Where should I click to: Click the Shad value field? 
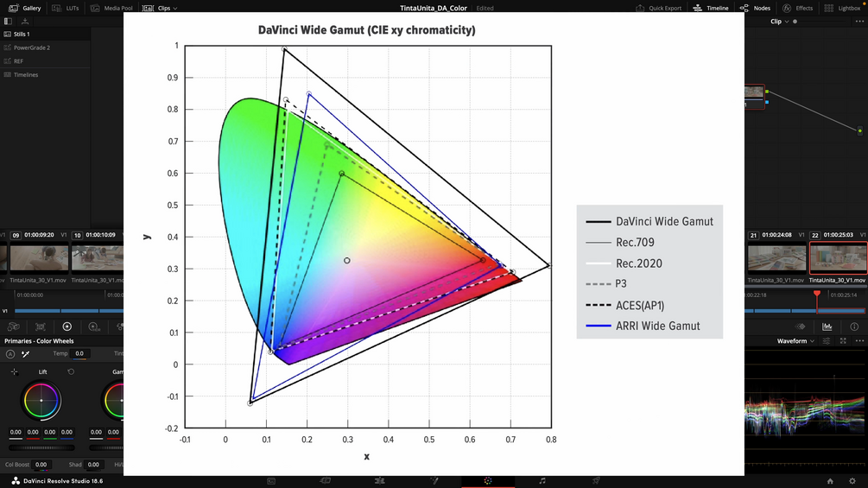[x=93, y=465]
